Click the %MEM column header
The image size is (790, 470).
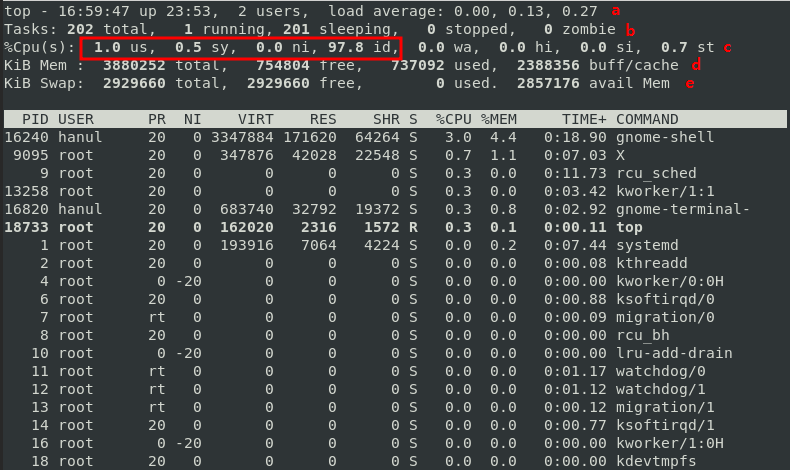498,119
